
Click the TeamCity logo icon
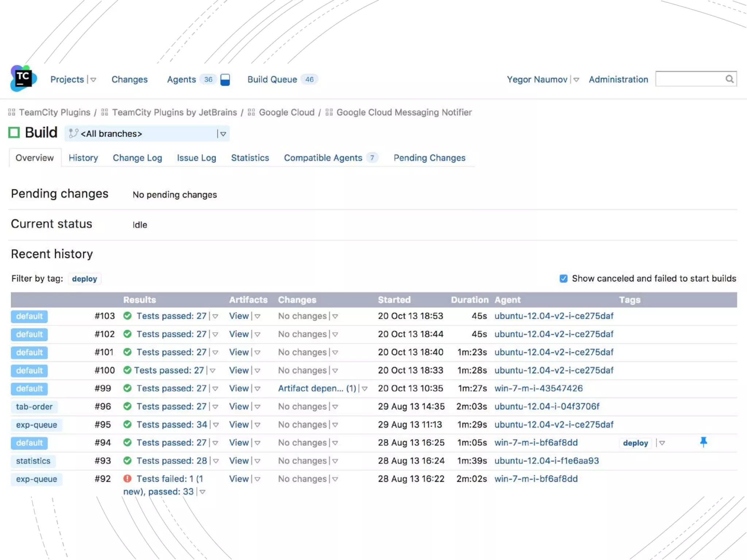[23, 78]
